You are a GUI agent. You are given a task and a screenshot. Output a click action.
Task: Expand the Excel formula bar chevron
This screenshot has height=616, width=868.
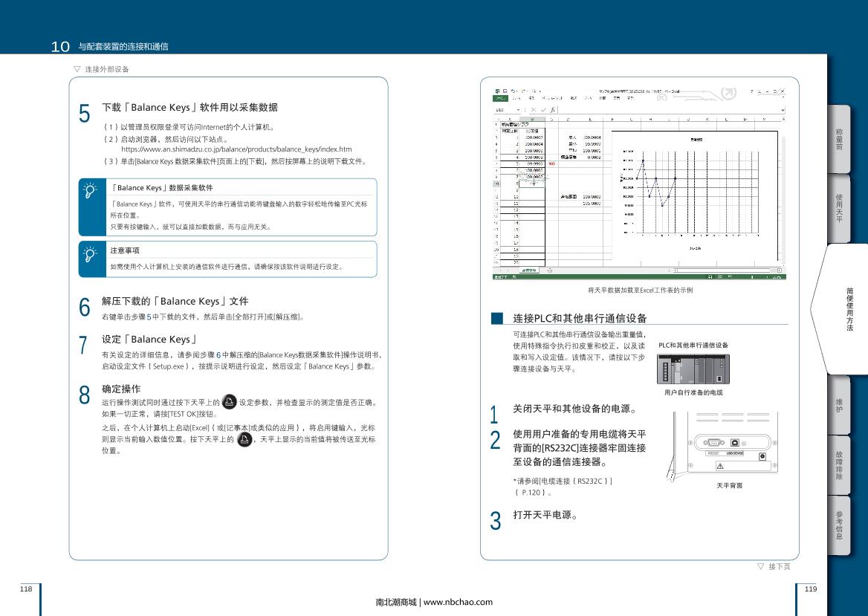783,109
